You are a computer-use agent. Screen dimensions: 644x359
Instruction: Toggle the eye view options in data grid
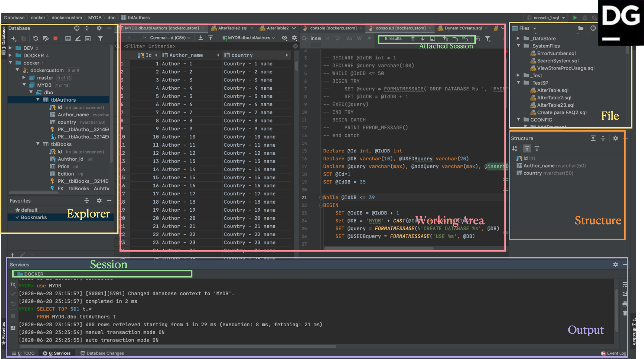(284, 38)
